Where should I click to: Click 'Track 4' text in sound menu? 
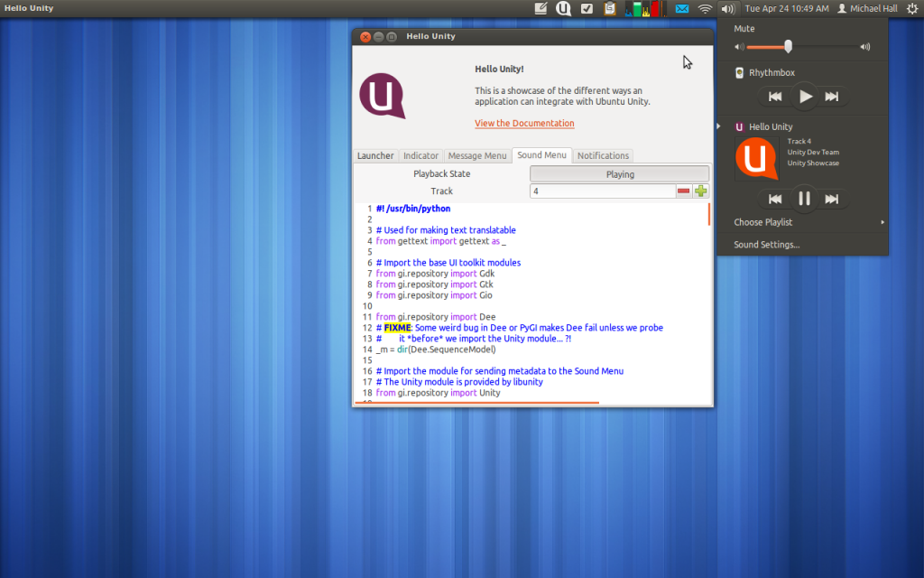799,142
